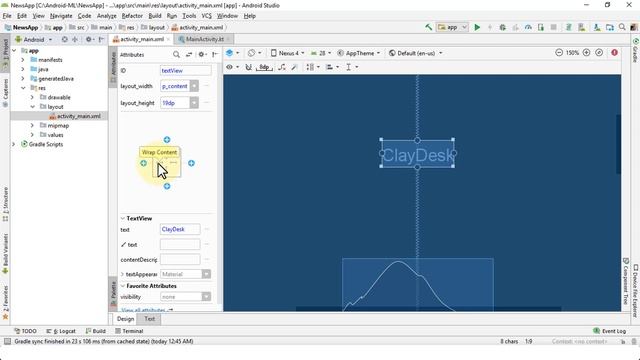Open the visibility attribute dropdown
The height and width of the screenshot is (360, 640).
click(x=206, y=297)
